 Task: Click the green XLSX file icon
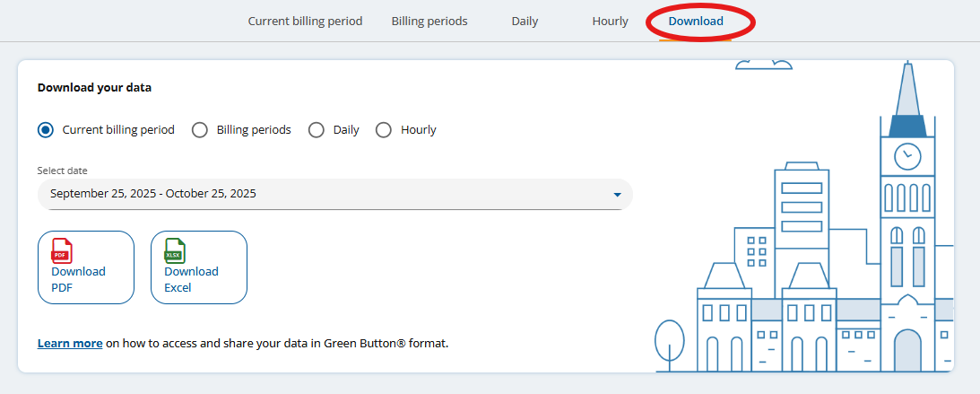pos(174,250)
